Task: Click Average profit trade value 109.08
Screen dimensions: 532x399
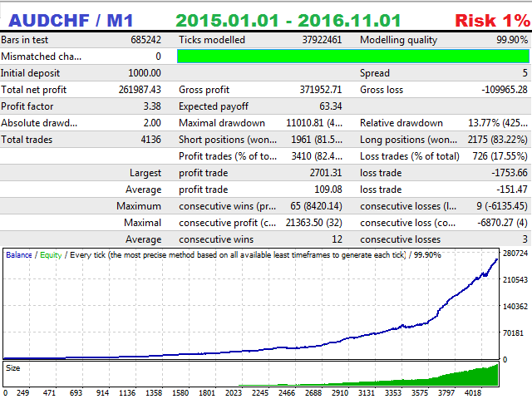Action: point(328,190)
